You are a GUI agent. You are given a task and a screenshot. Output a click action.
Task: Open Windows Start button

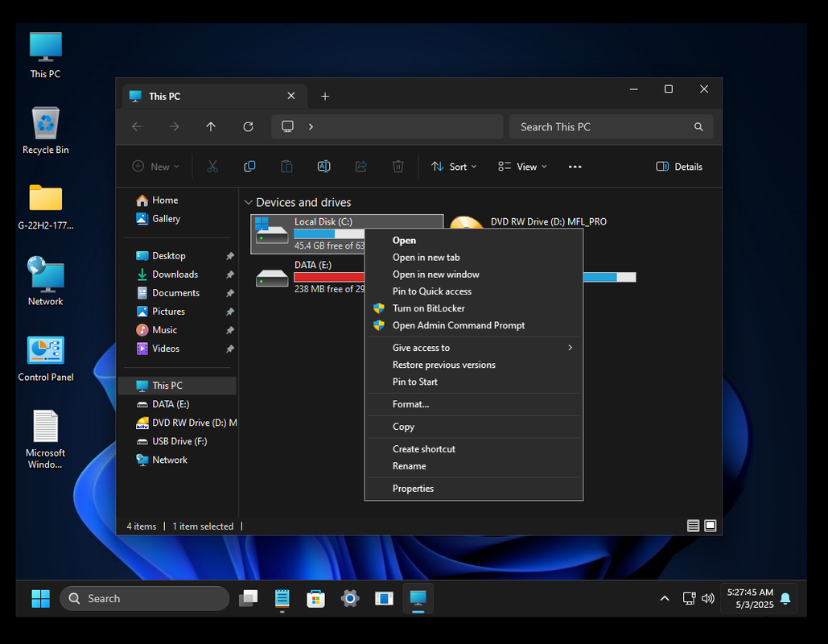[x=41, y=599]
